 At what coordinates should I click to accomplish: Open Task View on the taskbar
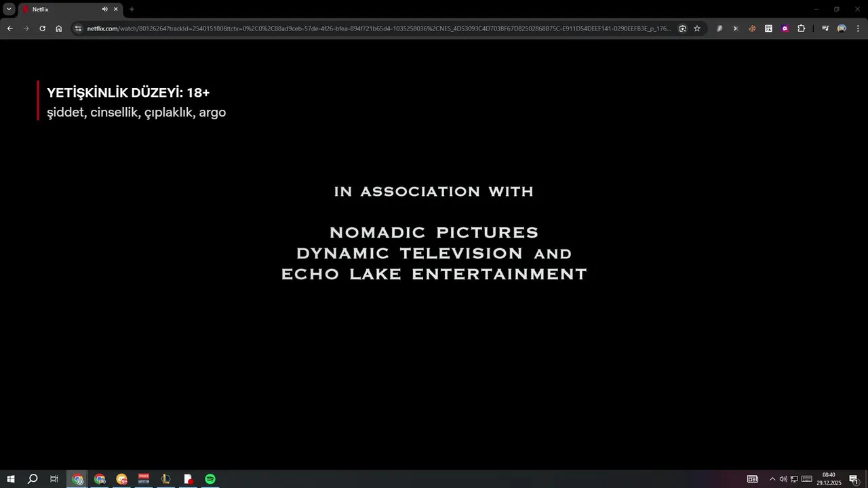(x=54, y=479)
